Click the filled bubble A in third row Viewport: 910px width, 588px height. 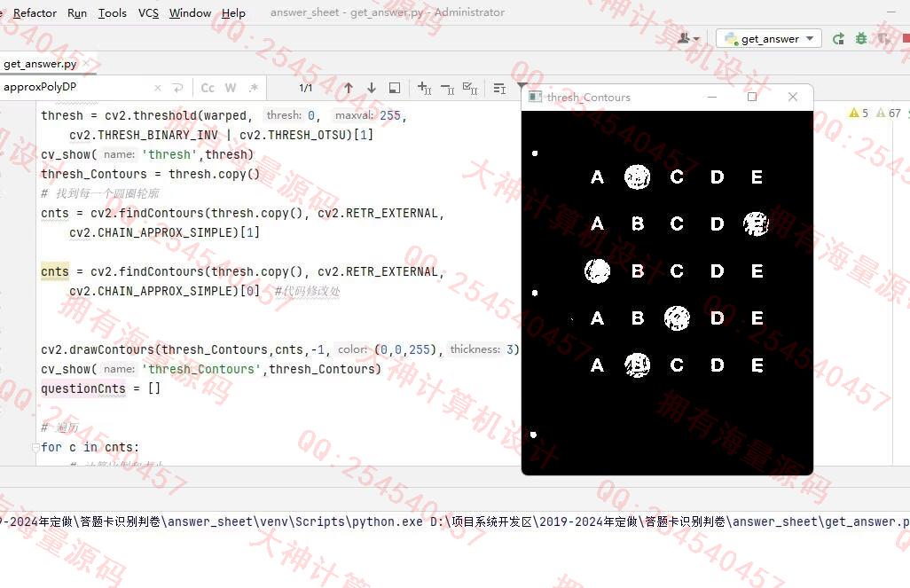click(597, 270)
